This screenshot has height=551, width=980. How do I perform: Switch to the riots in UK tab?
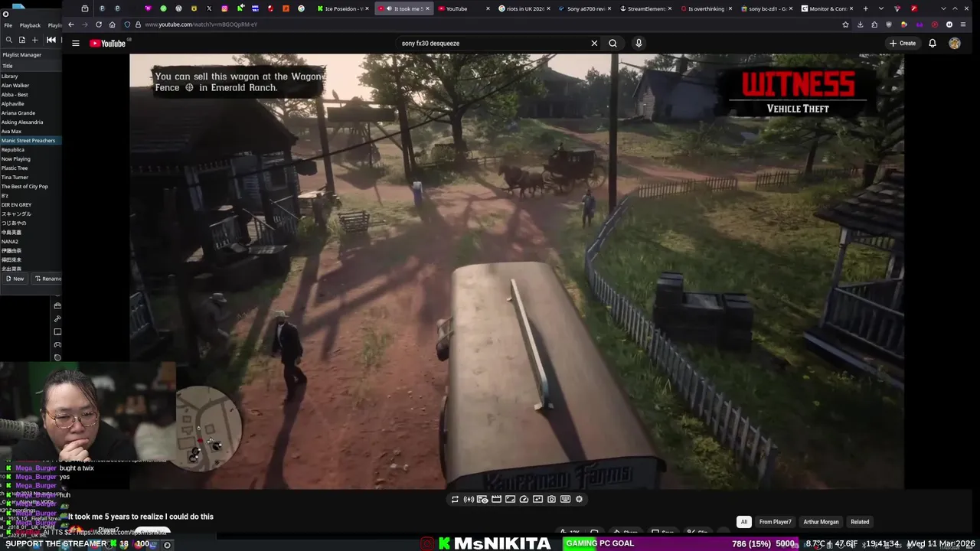coord(524,8)
